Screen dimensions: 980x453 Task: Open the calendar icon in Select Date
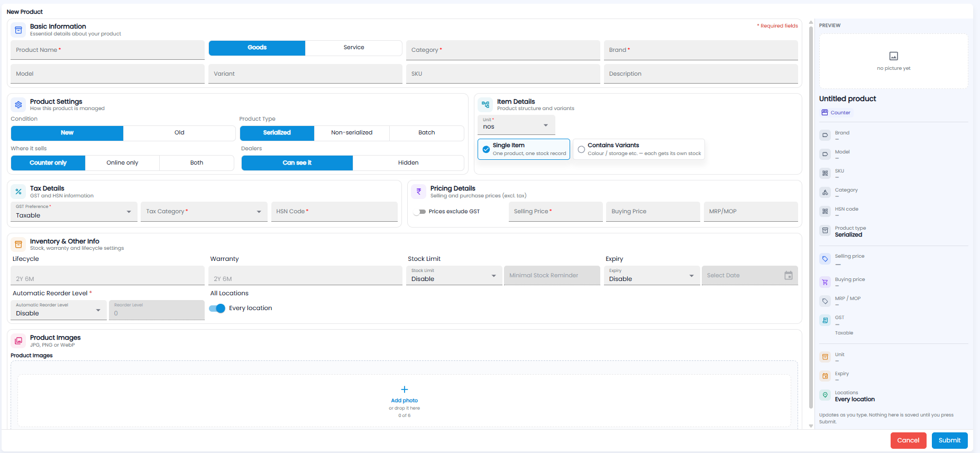(789, 275)
